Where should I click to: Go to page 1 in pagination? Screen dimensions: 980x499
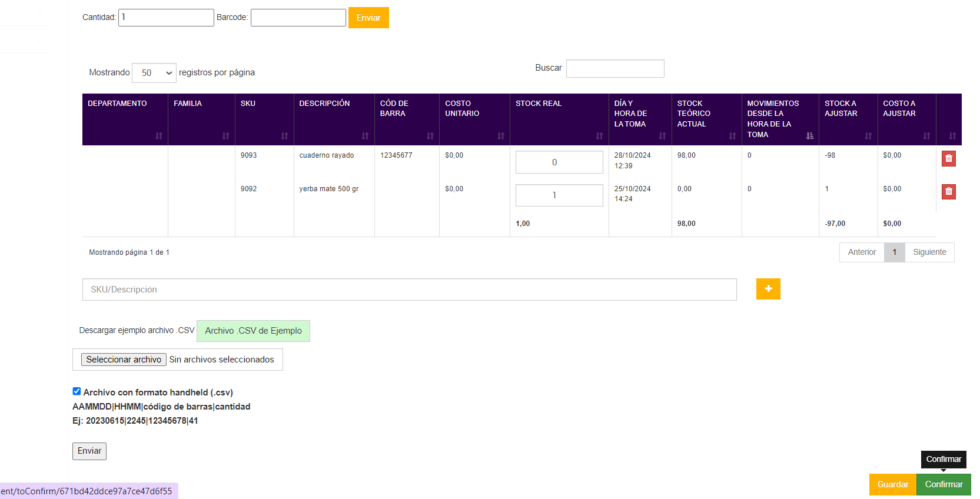point(894,252)
